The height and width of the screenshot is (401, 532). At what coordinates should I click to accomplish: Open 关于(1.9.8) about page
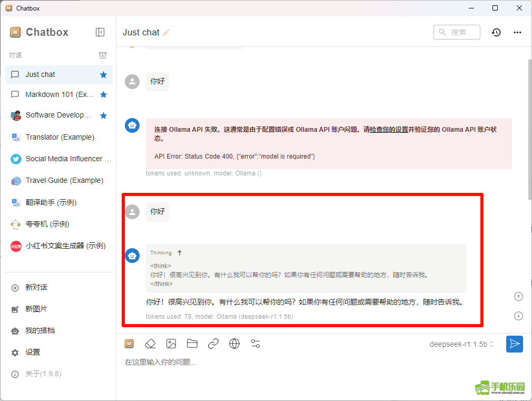(x=59, y=374)
